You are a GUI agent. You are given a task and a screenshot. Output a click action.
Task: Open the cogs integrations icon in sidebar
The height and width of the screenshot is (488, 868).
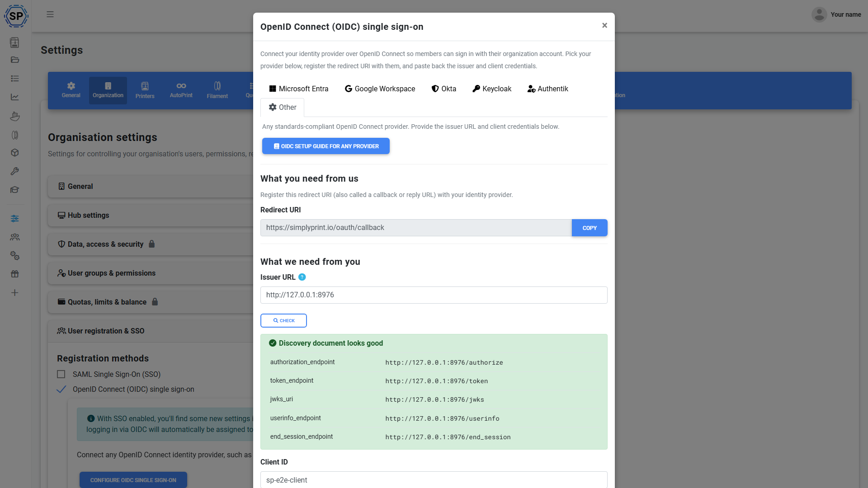(15, 256)
